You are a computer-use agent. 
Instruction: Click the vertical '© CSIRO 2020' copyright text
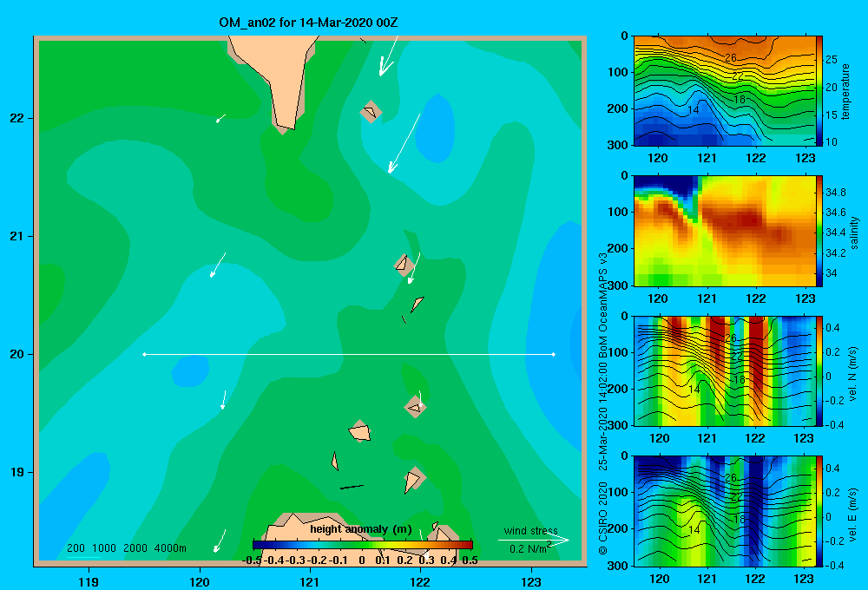pos(603,517)
